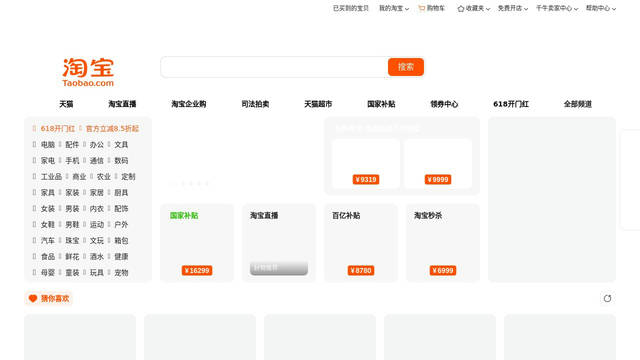The image size is (640, 360).
Task: Select the 内衣 category
Action: 97,209
